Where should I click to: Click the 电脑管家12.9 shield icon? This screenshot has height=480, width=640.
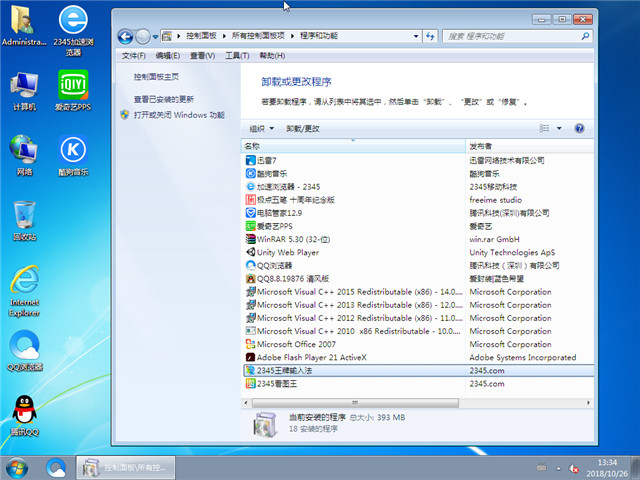250,213
